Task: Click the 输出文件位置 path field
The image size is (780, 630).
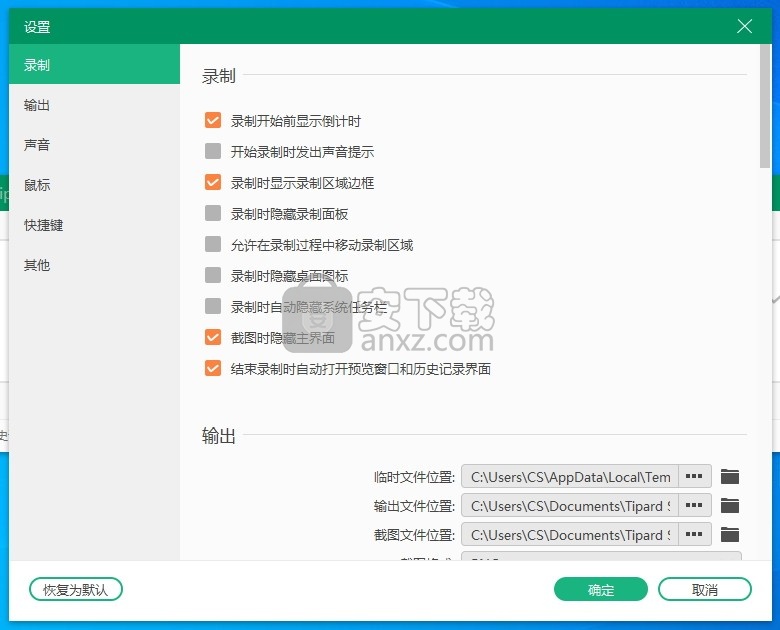Action: coord(570,506)
